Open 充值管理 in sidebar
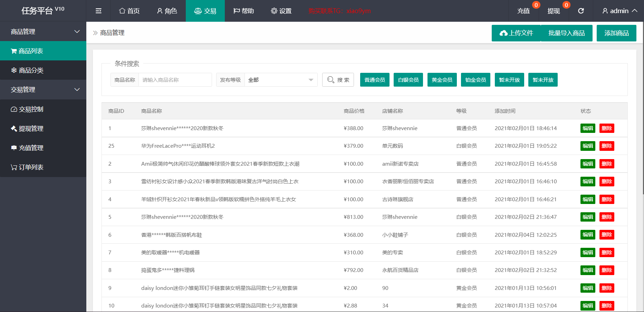 pos(43,148)
